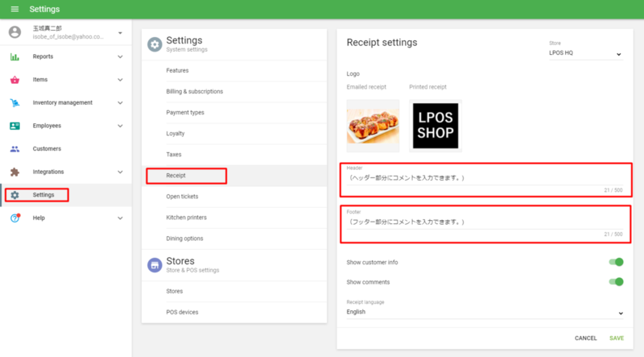The width and height of the screenshot is (644, 357).
Task: Open POS devices under Stores
Action: [x=182, y=312]
